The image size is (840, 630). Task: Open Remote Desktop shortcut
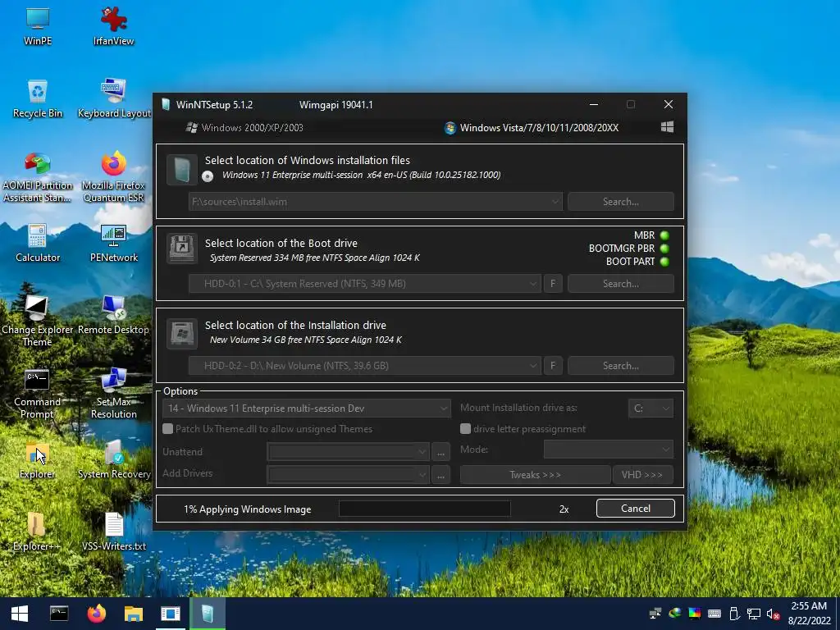113,315
